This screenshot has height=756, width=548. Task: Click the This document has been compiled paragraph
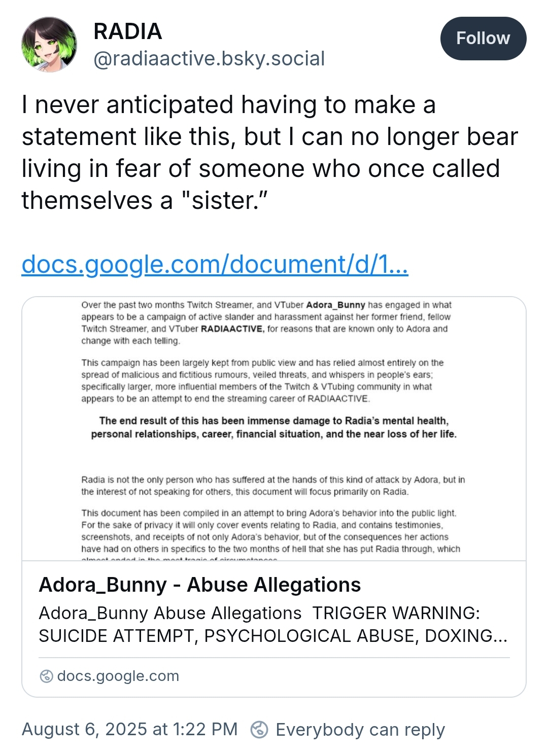271,531
